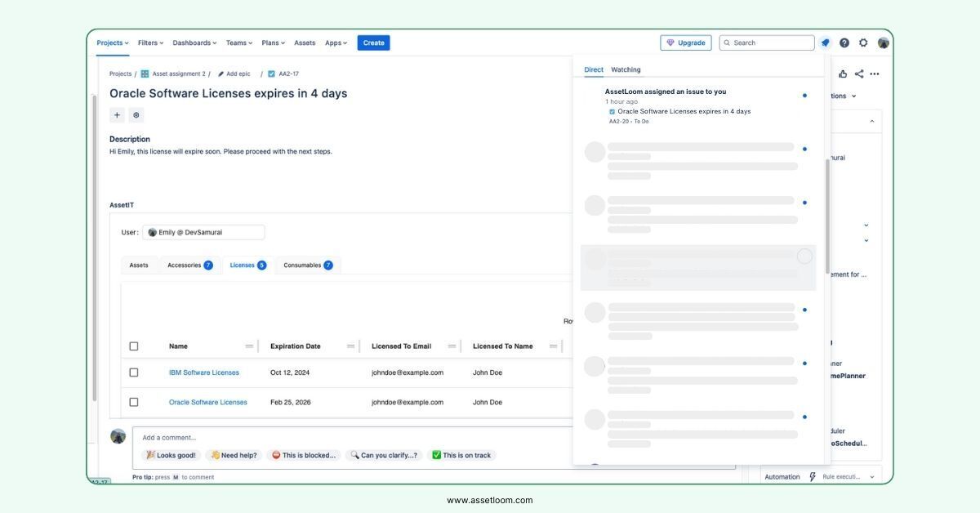Open the Assets menu item
The width and height of the screenshot is (980, 513).
point(305,42)
